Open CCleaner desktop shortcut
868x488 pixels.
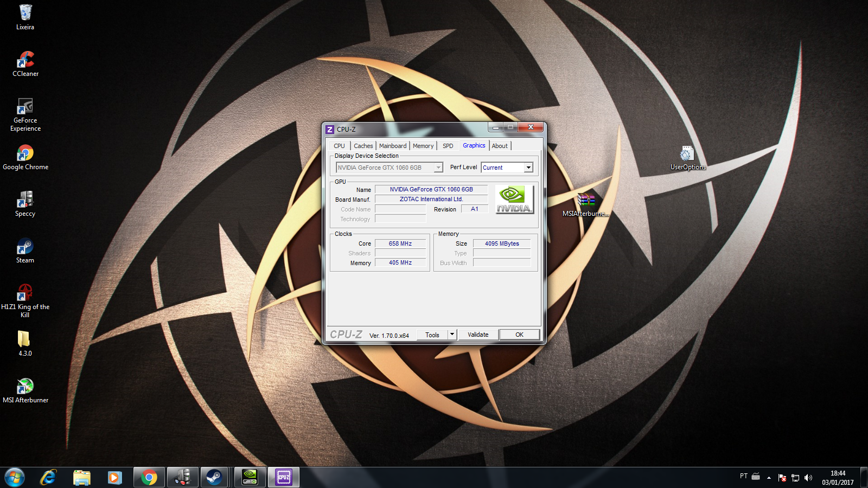25,63
